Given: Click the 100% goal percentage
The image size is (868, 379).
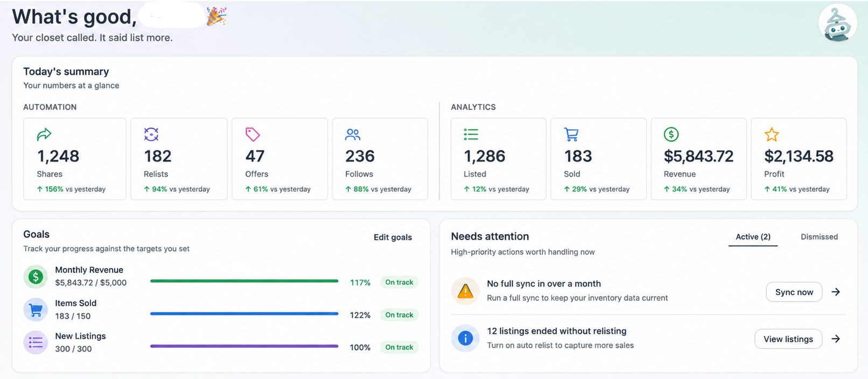Looking at the screenshot, I should coord(360,348).
